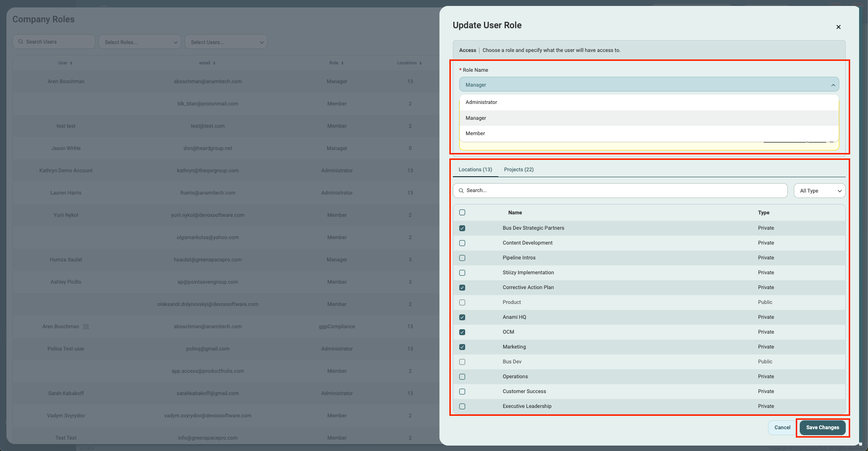Screen dimensions: 868x451
Task: Sort table by the User column
Action: coord(71,63)
